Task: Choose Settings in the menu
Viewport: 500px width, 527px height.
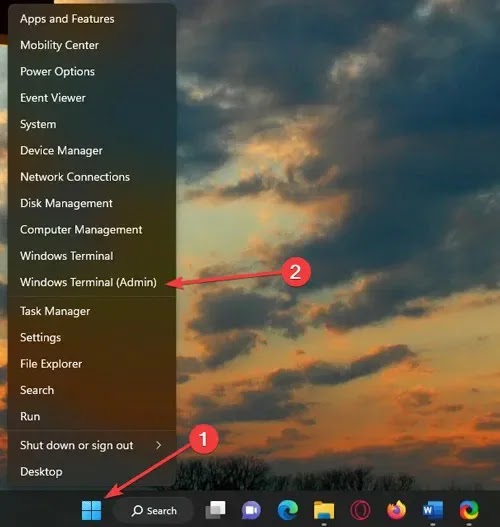Action: point(91,337)
